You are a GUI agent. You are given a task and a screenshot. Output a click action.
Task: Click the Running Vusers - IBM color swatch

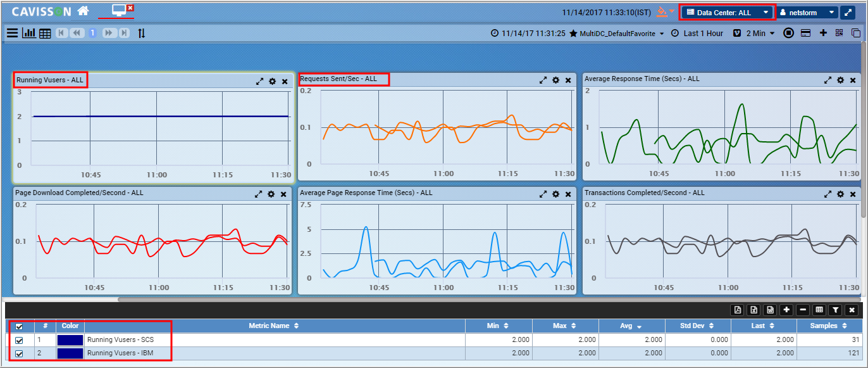[x=70, y=353]
